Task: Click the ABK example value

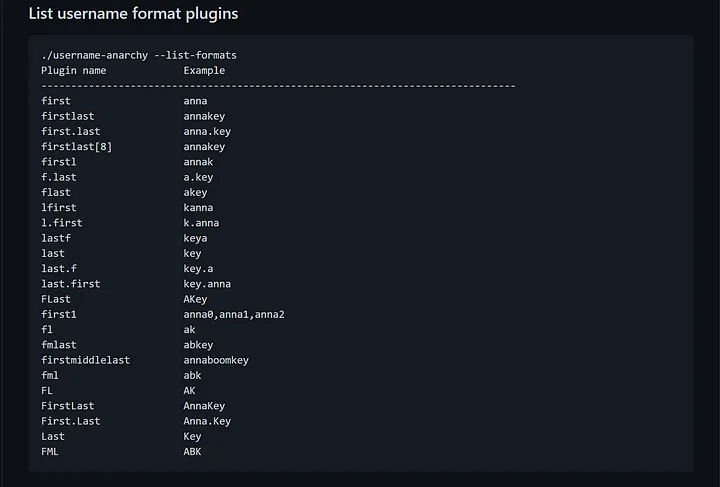Action: click(192, 451)
